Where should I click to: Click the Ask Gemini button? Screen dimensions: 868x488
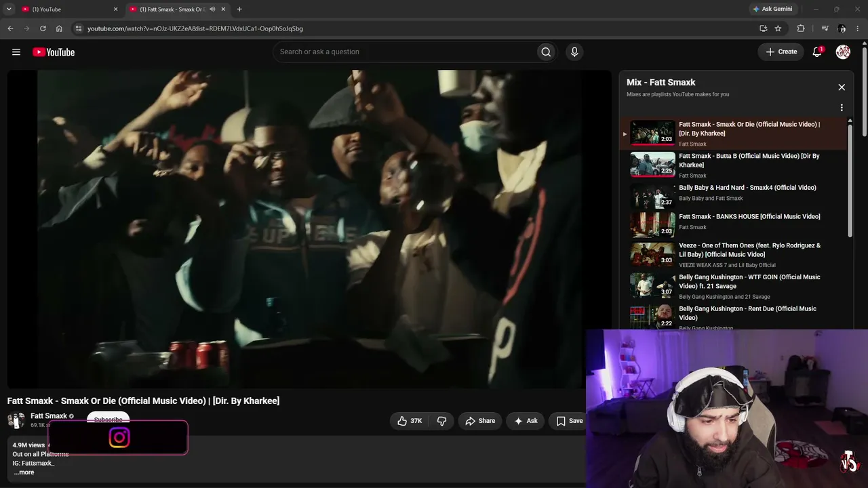(772, 9)
